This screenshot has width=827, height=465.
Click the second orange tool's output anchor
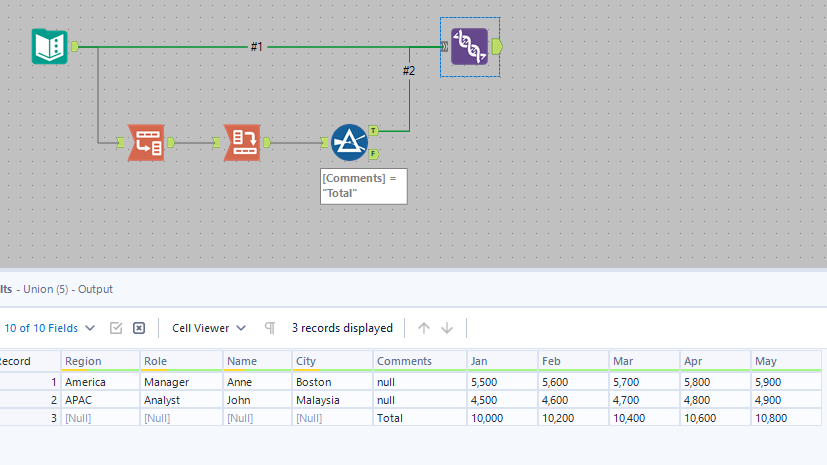(267, 142)
